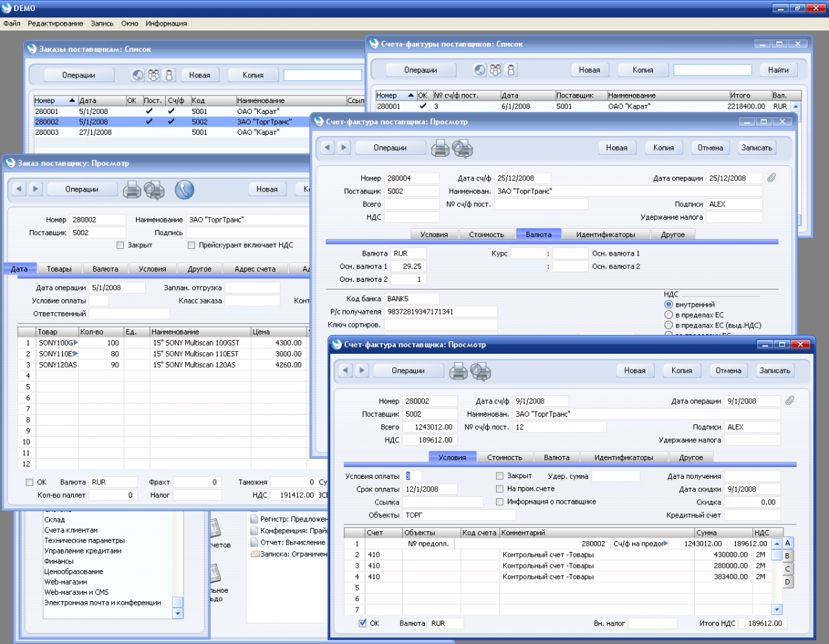Click the paperclip attachment icon on invoice 280002
The width and height of the screenshot is (829, 644).
pos(790,401)
